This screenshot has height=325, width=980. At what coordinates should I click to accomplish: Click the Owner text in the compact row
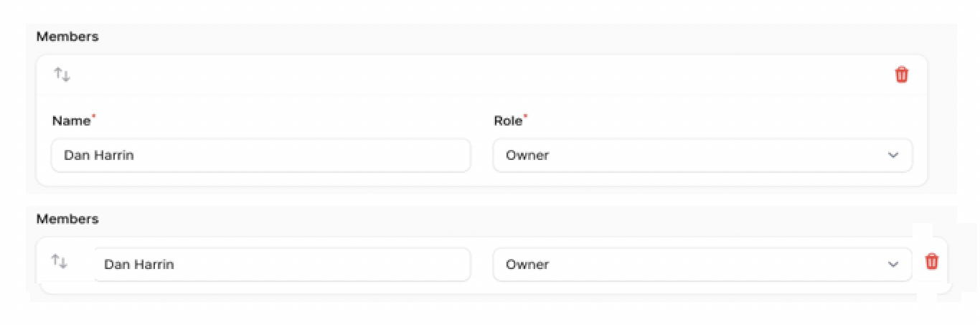click(527, 265)
